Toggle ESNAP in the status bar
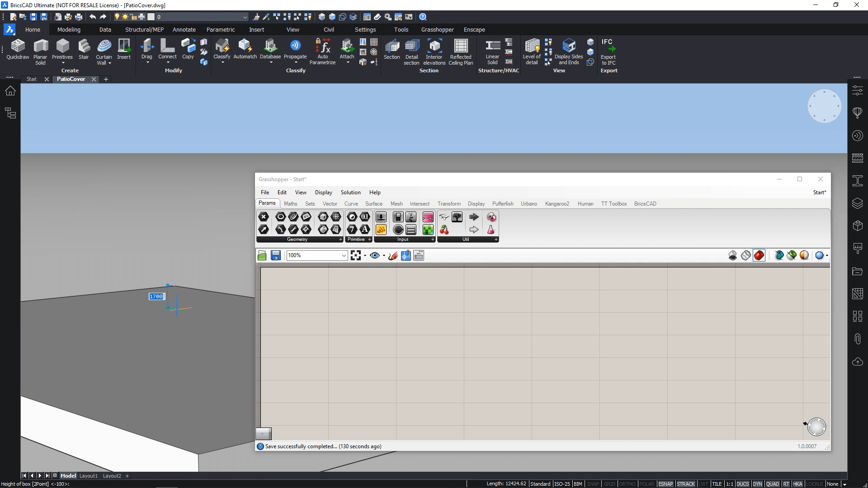 tap(665, 484)
